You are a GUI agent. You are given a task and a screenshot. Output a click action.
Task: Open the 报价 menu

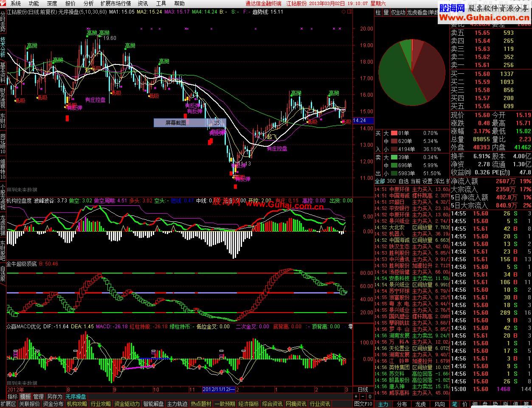[70, 3]
